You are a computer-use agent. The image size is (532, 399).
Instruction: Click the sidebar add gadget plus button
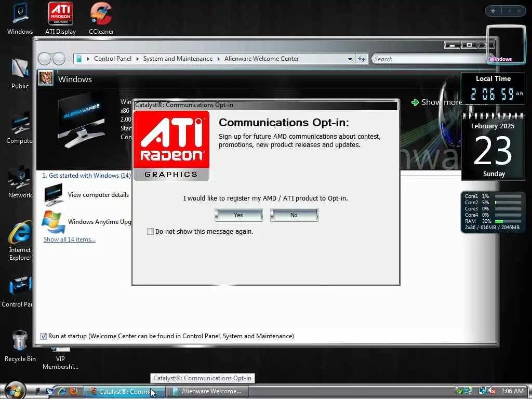tap(493, 11)
